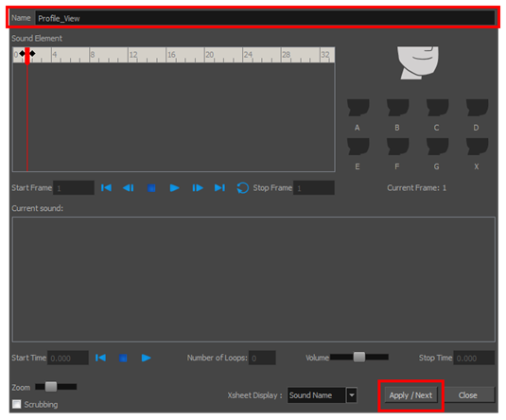The image size is (506, 420).
Task: Select mouth shape D
Action: [x=477, y=108]
